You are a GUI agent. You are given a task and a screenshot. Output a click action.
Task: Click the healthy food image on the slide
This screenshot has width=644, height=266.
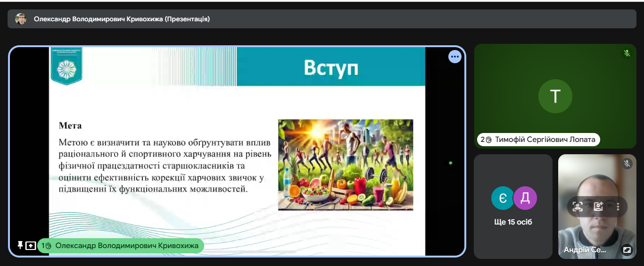(x=346, y=165)
